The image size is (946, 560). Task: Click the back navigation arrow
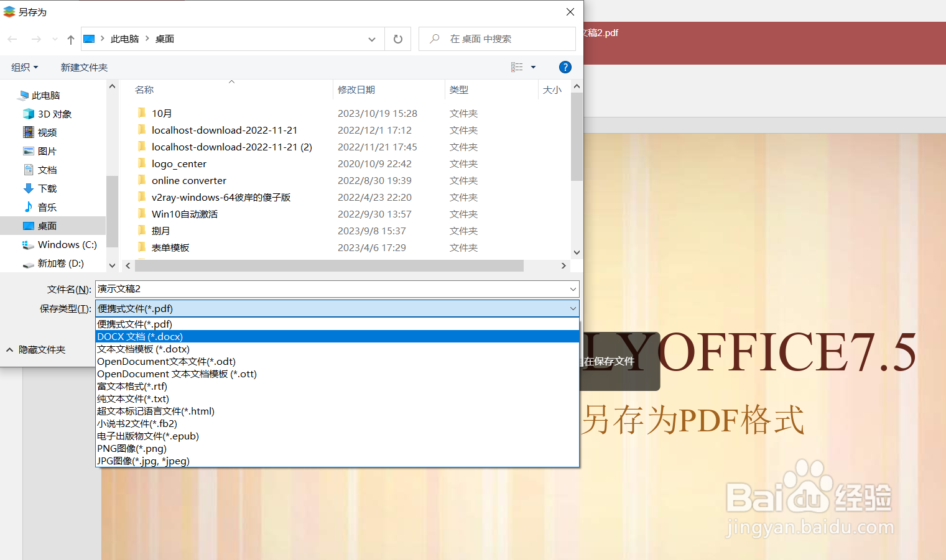tap(12, 39)
